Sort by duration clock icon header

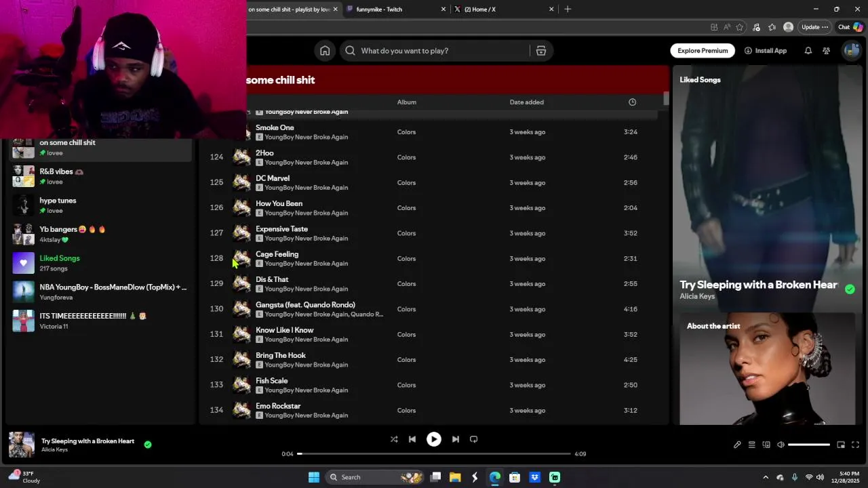coord(632,102)
